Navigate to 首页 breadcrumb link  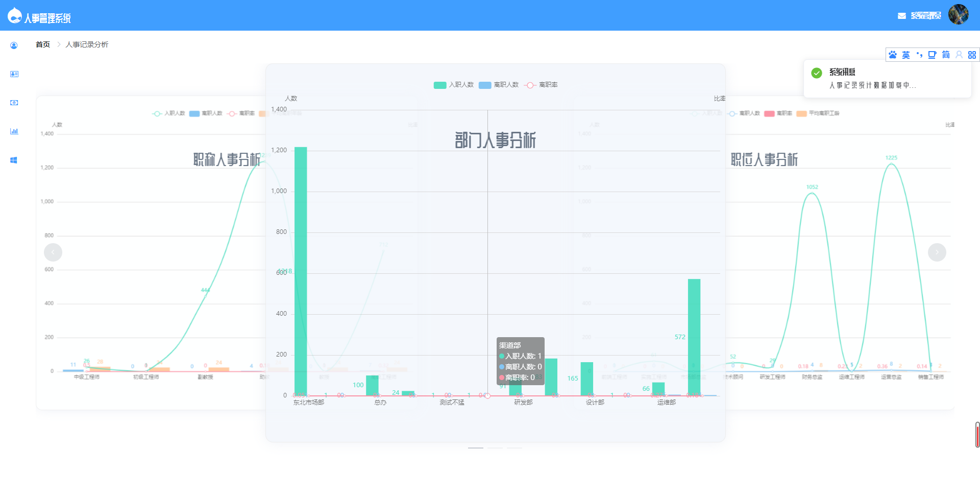pos(43,44)
